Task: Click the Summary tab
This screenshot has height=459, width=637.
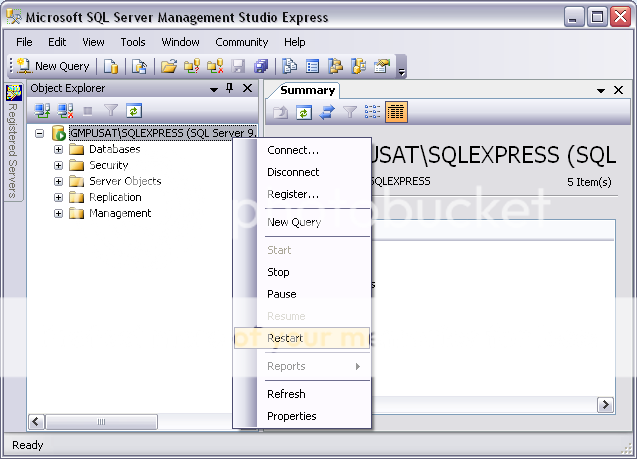Action: tap(308, 91)
